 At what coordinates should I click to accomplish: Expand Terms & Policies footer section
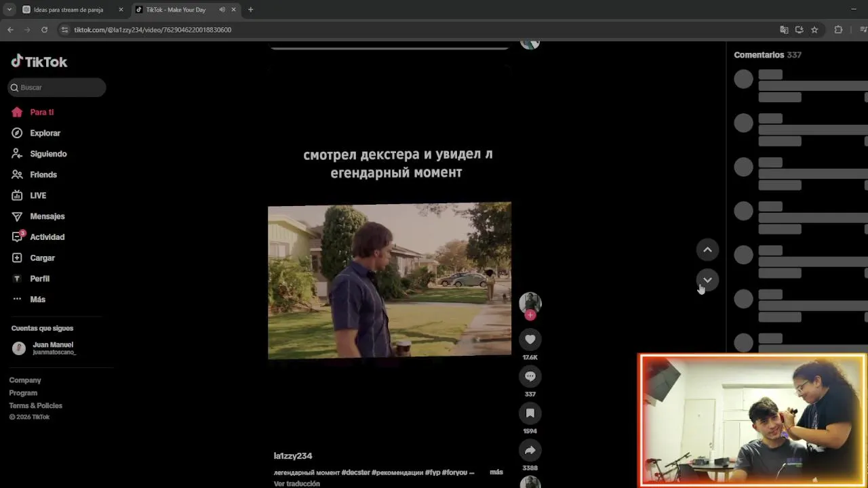pyautogui.click(x=35, y=405)
